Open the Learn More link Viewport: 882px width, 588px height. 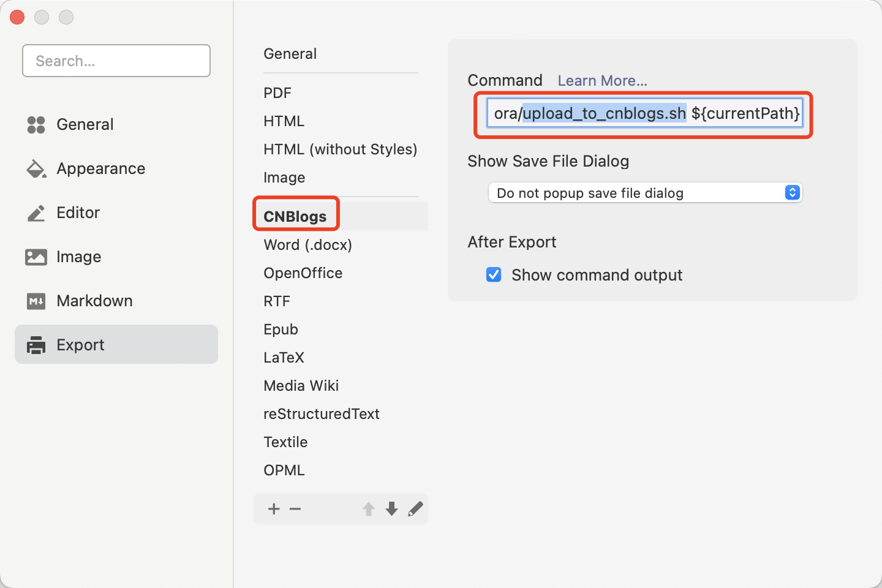point(602,81)
